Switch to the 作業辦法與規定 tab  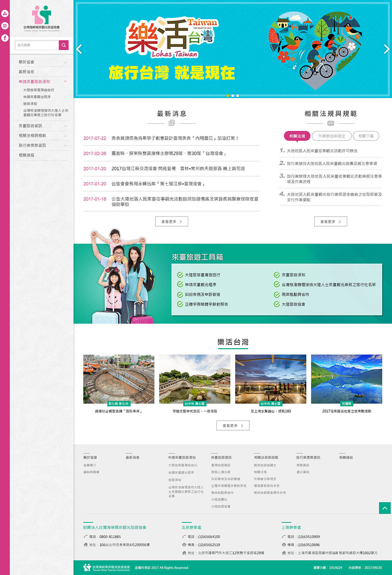332,136
